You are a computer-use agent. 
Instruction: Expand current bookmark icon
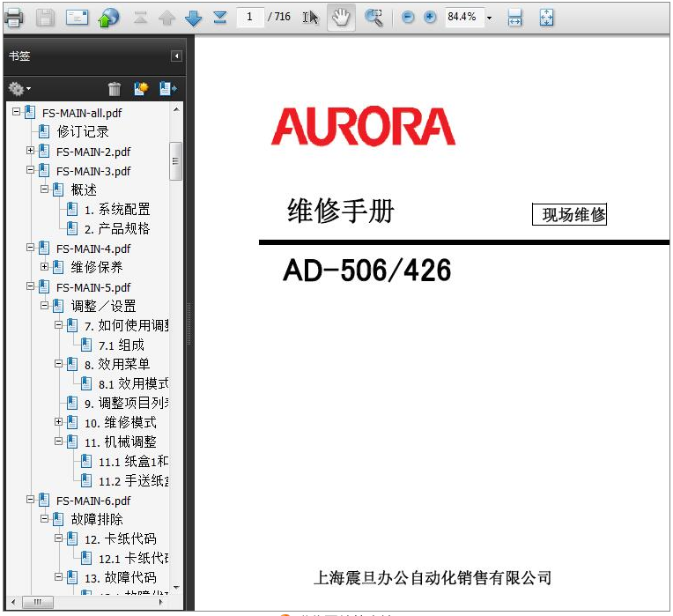168,89
